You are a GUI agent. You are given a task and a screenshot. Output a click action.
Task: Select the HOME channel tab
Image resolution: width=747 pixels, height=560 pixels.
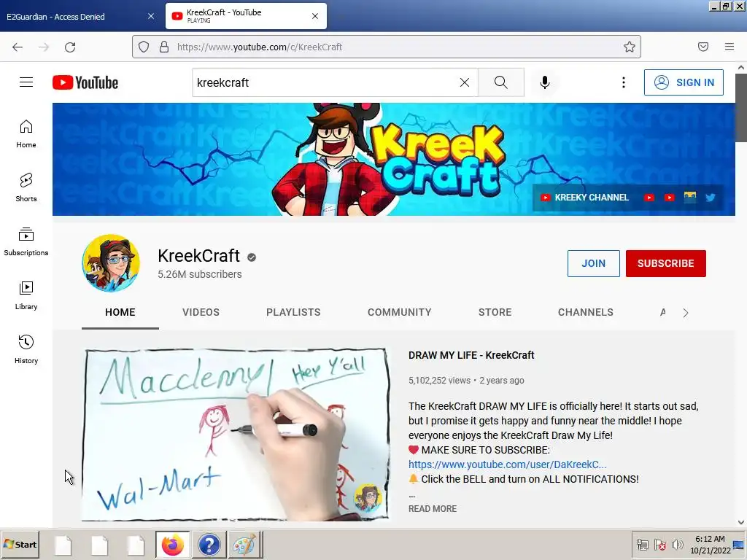point(120,312)
